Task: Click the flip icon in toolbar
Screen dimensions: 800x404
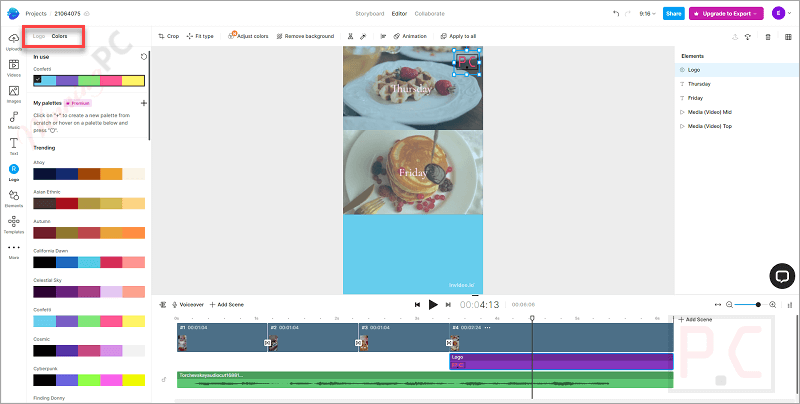Action: (x=350, y=36)
